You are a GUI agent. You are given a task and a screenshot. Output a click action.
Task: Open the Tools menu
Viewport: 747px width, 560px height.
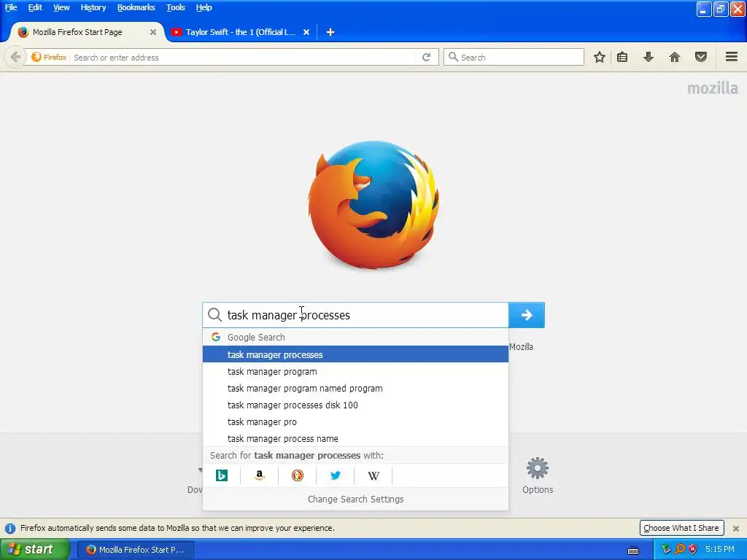click(x=175, y=7)
